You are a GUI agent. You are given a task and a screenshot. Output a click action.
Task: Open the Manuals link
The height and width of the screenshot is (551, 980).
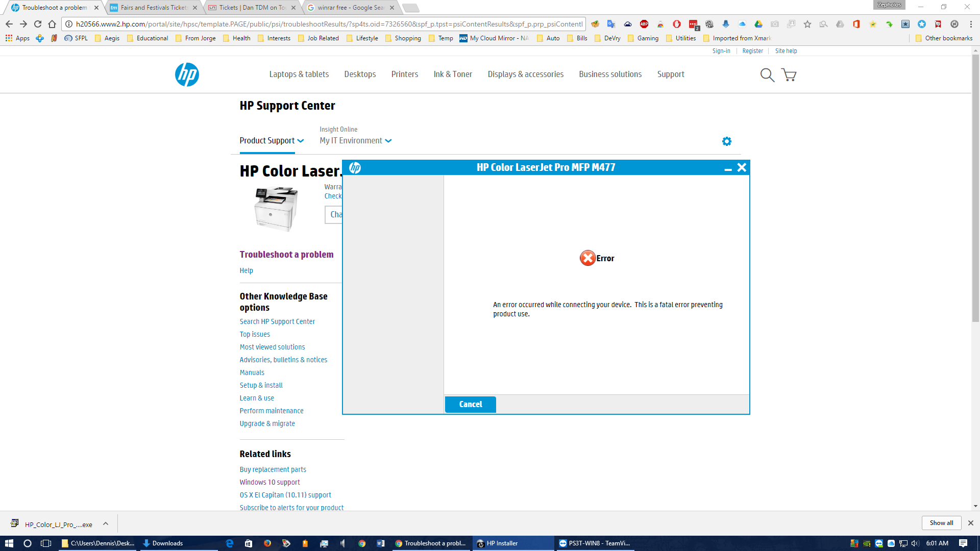click(x=252, y=372)
